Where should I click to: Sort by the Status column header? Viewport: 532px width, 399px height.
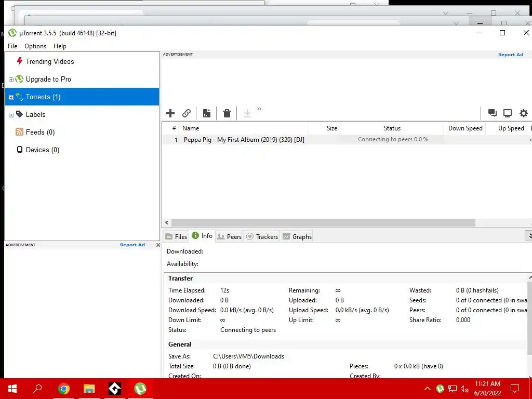coord(392,128)
